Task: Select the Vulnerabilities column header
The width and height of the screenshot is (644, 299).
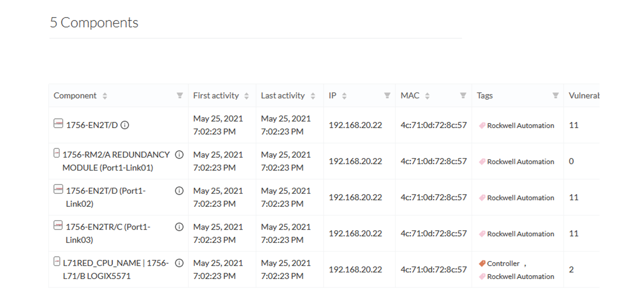Action: (x=584, y=96)
